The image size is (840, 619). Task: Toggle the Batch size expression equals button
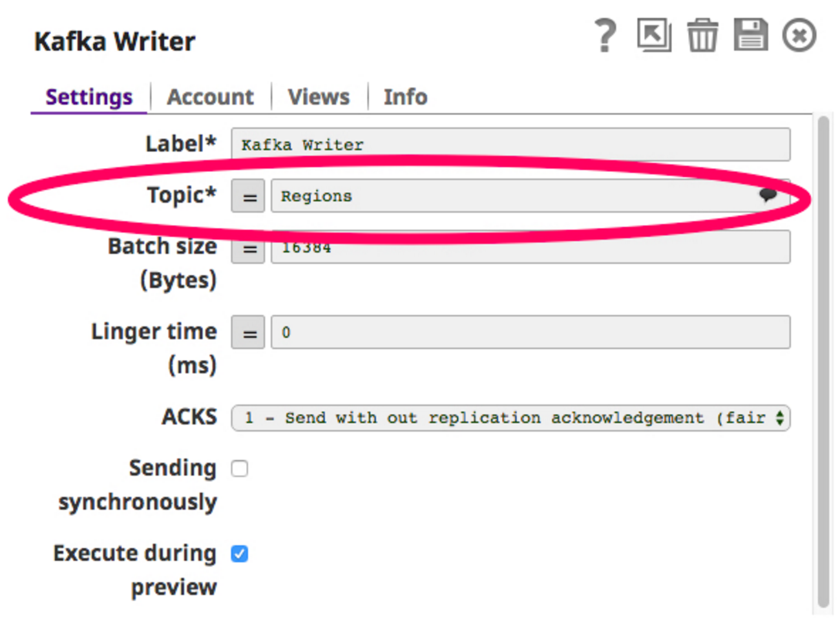[248, 248]
